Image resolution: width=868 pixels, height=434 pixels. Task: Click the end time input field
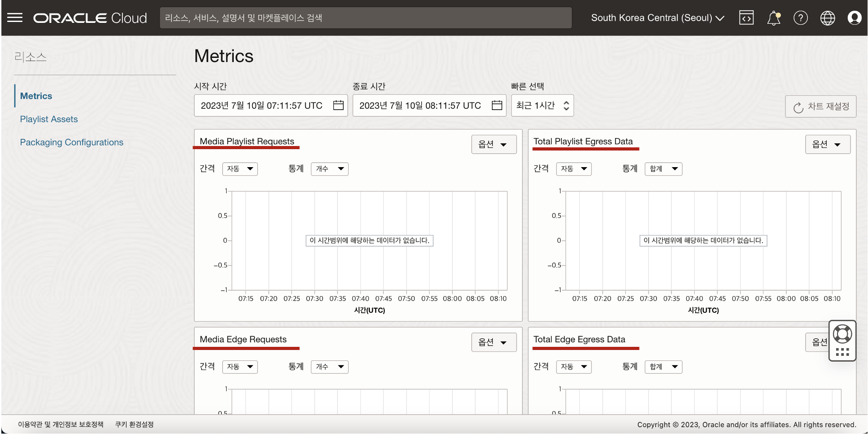point(429,106)
